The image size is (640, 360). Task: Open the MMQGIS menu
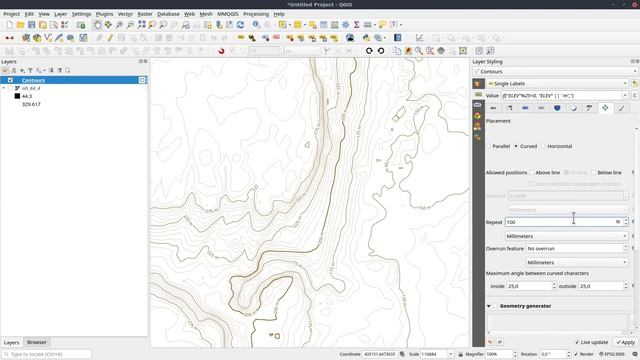pyautogui.click(x=228, y=14)
